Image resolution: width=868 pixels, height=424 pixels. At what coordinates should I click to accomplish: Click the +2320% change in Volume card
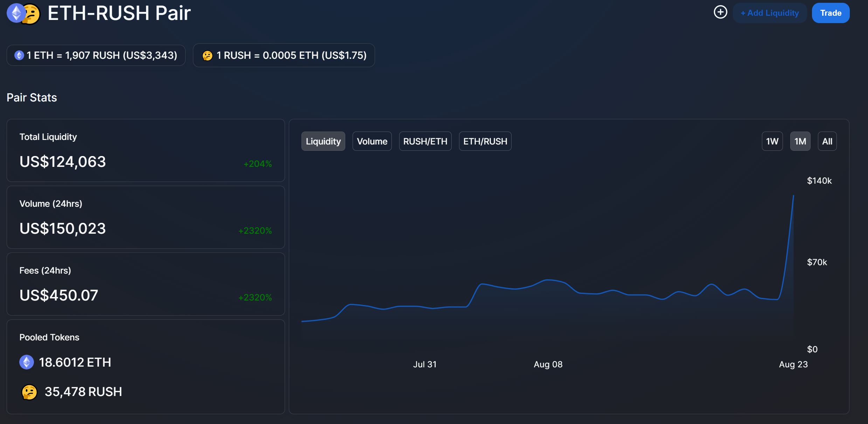(255, 231)
